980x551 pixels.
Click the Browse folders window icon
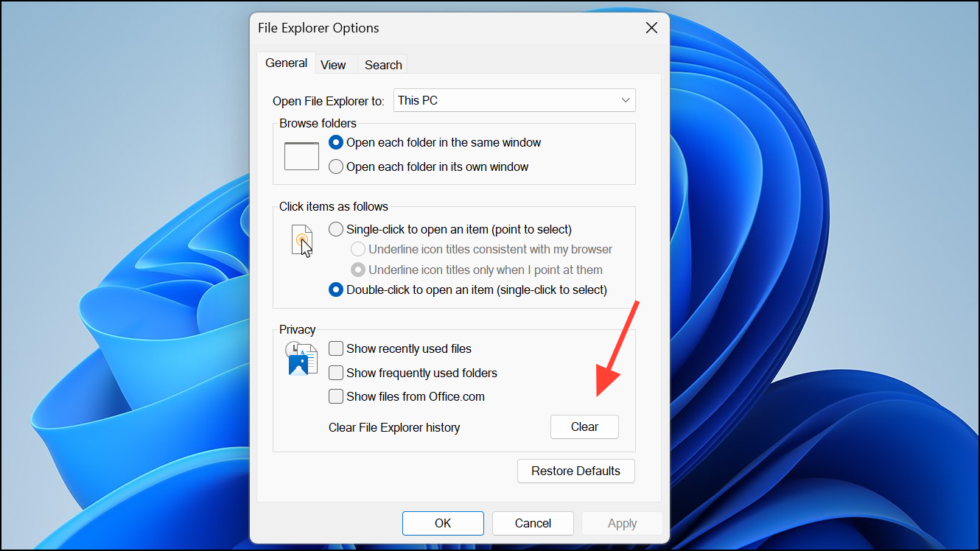tap(301, 156)
